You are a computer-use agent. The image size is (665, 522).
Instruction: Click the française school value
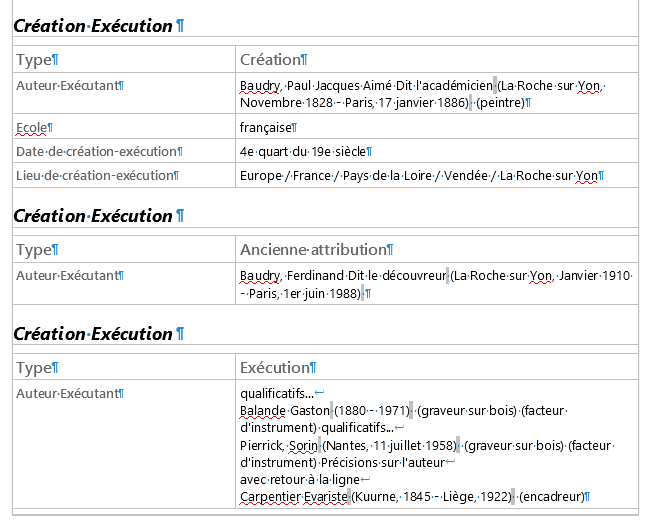265,127
